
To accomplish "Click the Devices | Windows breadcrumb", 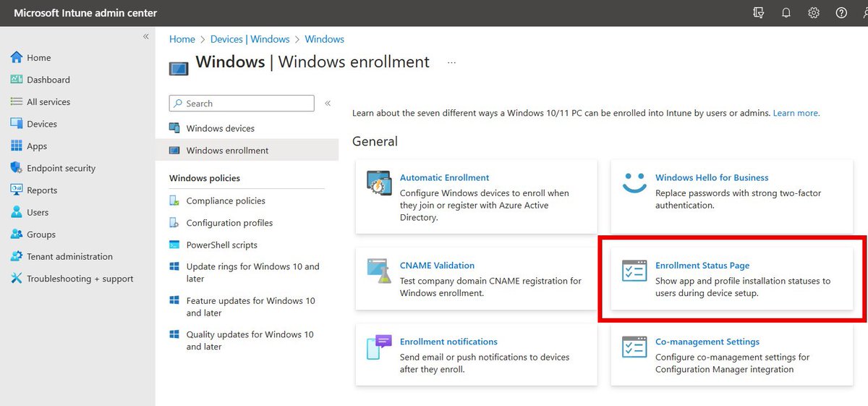I will pyautogui.click(x=250, y=39).
